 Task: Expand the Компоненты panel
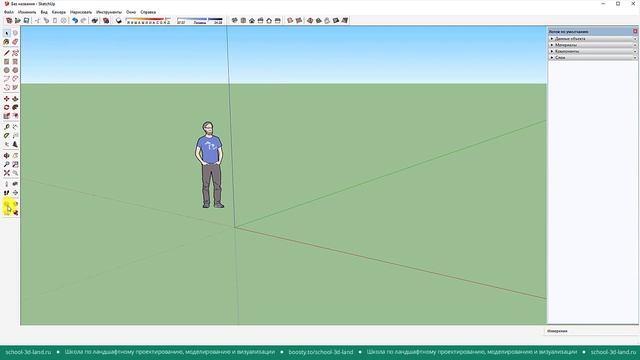click(592, 51)
